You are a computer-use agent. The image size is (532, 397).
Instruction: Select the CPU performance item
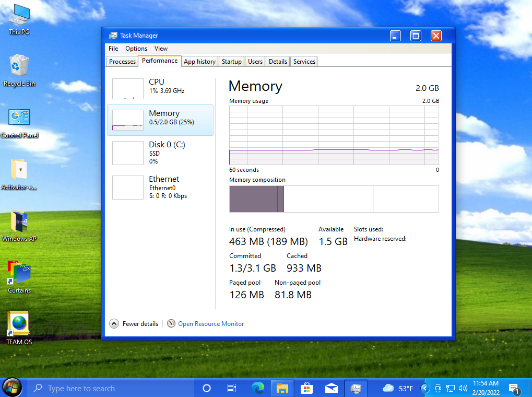point(160,88)
